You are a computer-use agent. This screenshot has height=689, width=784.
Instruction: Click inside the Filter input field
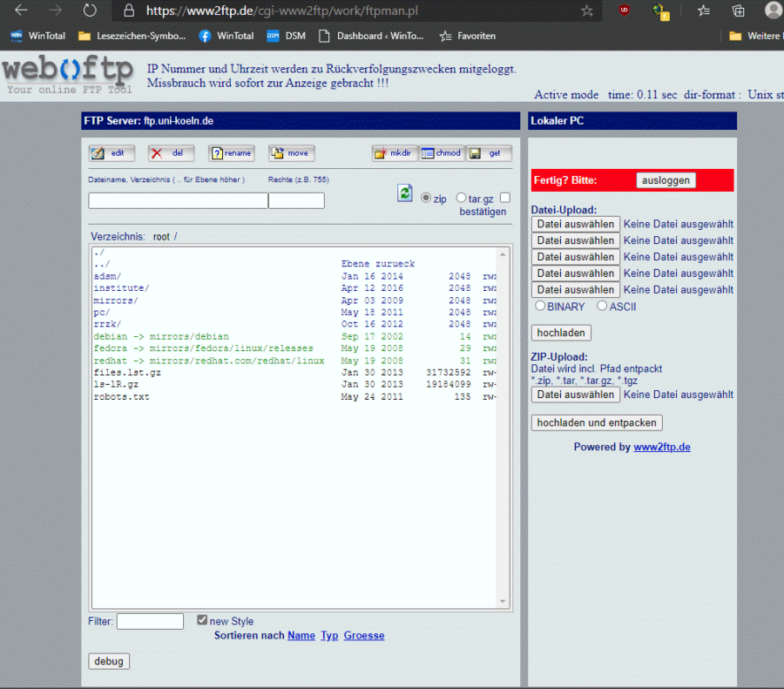[150, 621]
